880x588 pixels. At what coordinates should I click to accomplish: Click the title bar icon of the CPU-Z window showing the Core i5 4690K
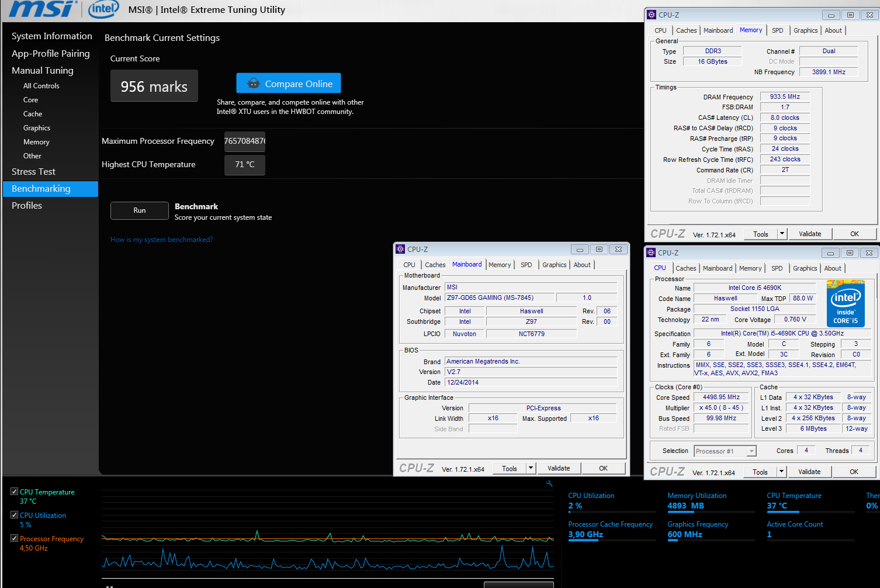pyautogui.click(x=651, y=253)
